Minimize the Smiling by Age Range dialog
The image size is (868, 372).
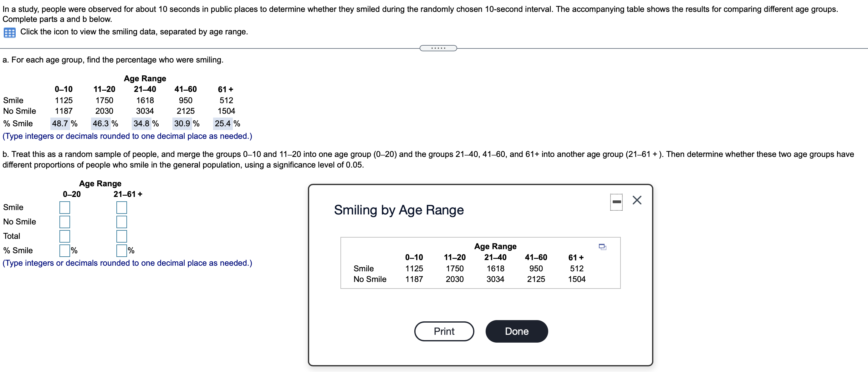point(616,202)
